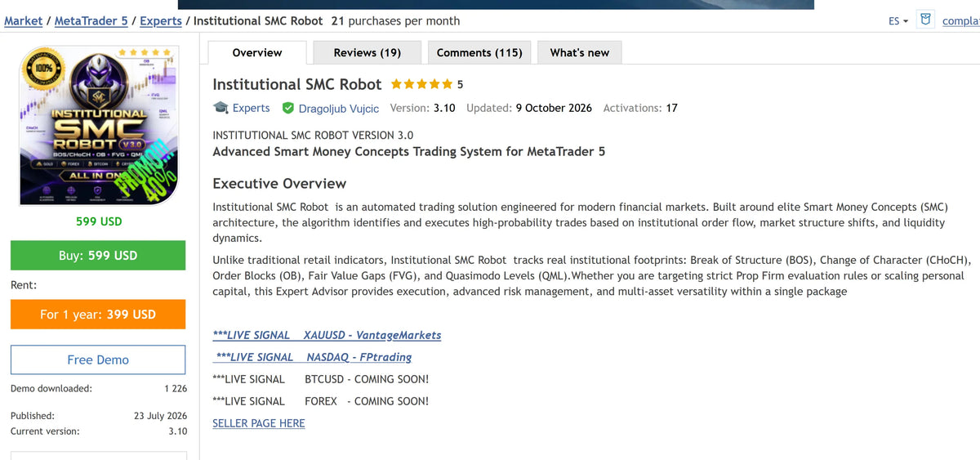This screenshot has width=980, height=460.
Task: Click the Activations: 17 text
Action: 640,108
